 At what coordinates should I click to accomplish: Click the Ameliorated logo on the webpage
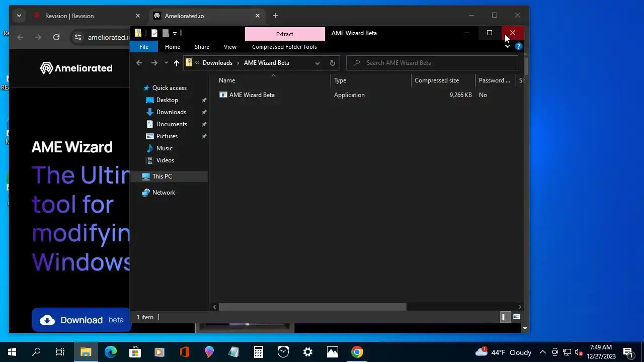76,68
